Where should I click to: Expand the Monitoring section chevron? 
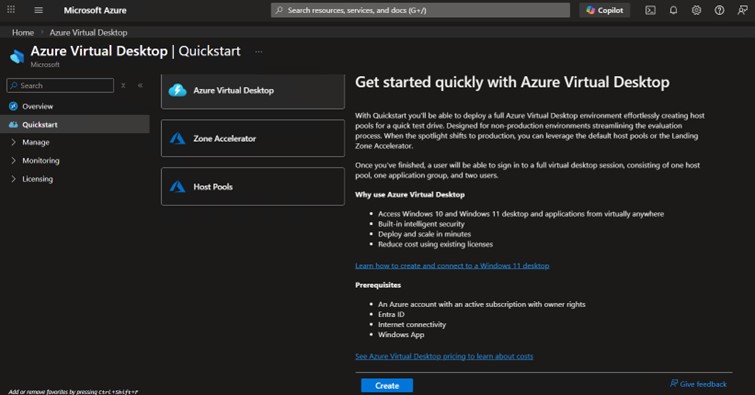13,160
